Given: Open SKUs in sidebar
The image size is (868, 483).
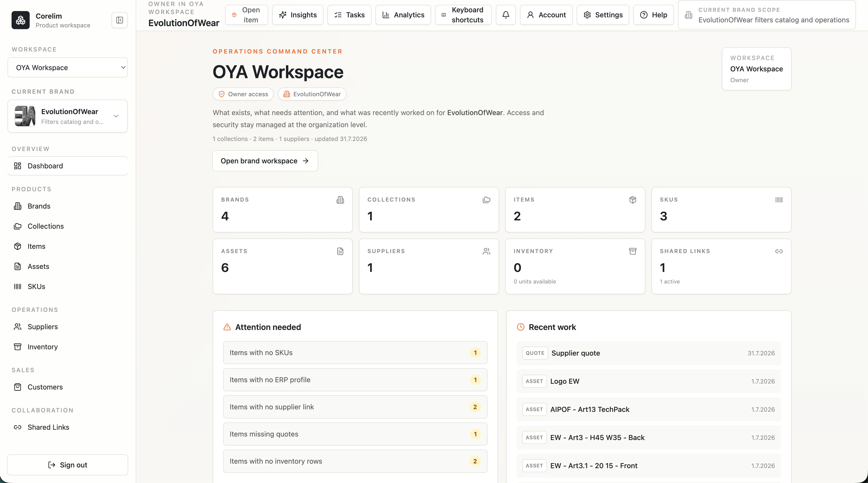Looking at the screenshot, I should (x=68, y=286).
